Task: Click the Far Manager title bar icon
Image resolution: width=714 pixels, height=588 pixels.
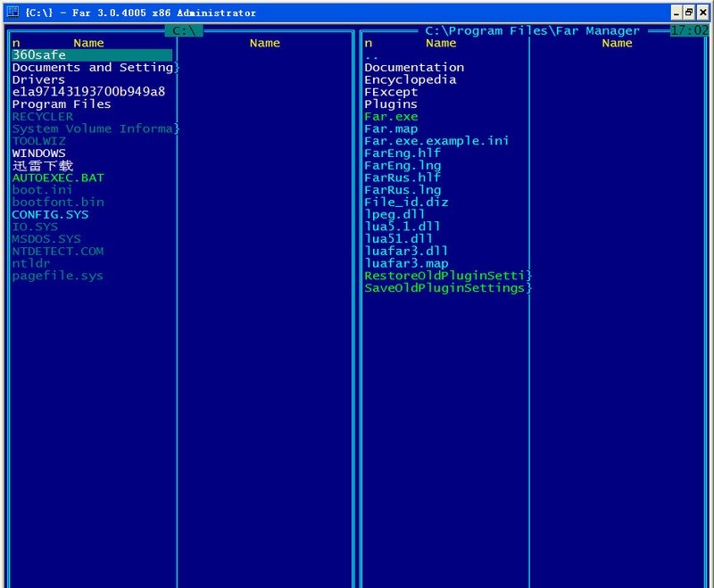Action: coord(13,12)
